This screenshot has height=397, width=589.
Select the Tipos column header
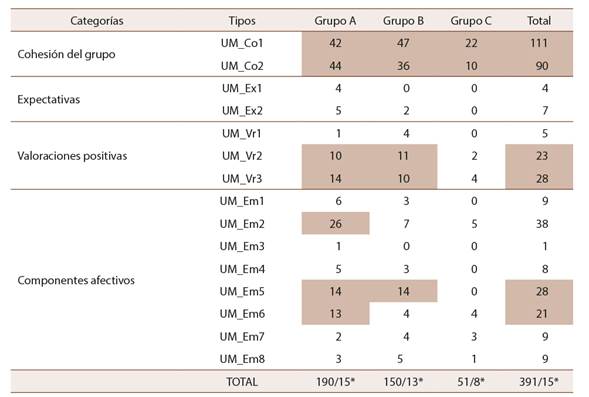[x=242, y=21]
